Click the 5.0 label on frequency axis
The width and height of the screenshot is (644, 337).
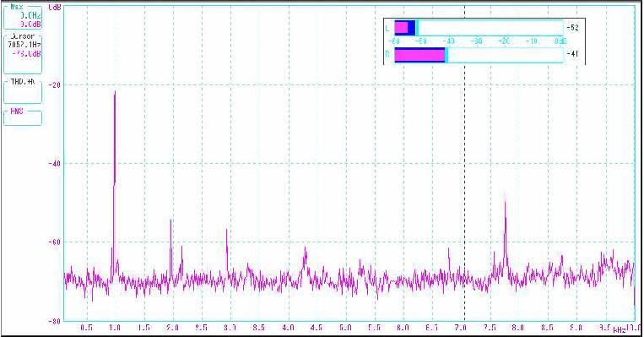coord(346,328)
